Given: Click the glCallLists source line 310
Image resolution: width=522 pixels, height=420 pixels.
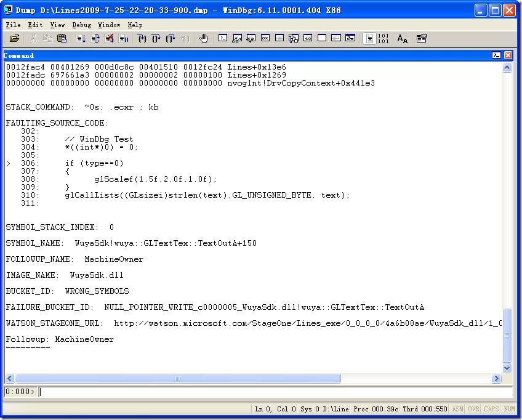Looking at the screenshot, I should (x=207, y=195).
